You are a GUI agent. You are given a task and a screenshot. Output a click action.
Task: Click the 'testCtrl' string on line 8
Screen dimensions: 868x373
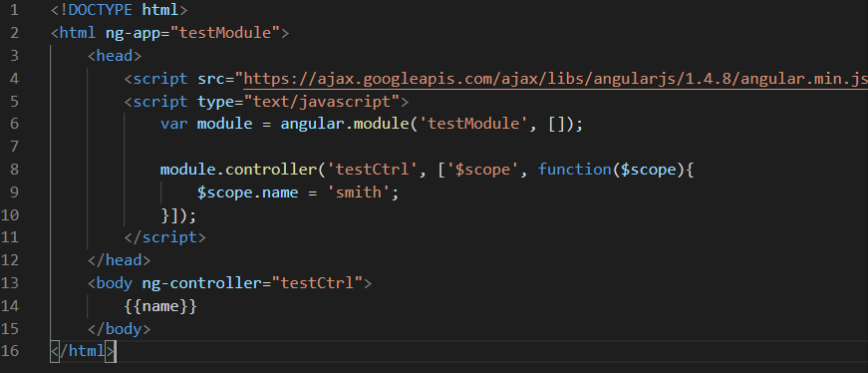(373, 169)
